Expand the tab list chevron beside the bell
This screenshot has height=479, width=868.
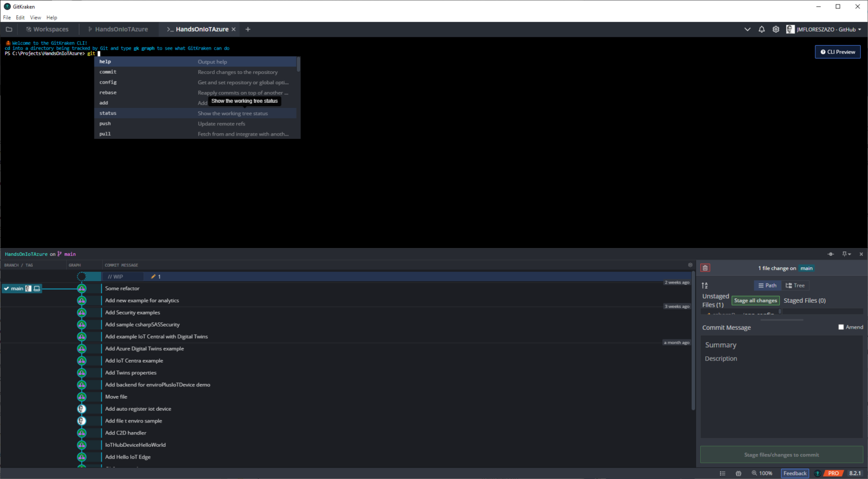pos(747,29)
